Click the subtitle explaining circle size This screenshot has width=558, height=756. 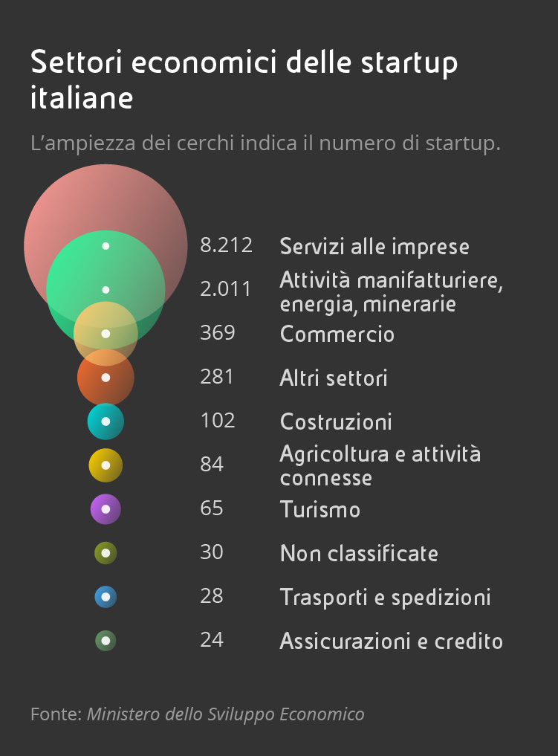point(265,143)
